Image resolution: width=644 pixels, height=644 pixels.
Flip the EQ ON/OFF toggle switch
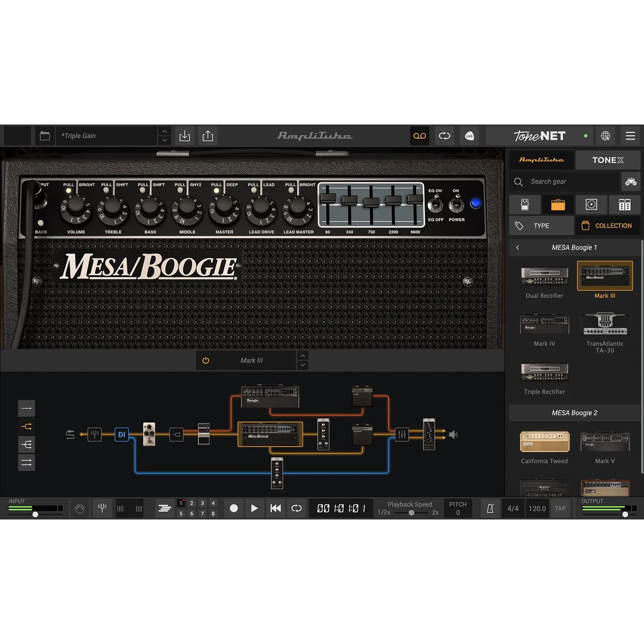click(x=435, y=203)
